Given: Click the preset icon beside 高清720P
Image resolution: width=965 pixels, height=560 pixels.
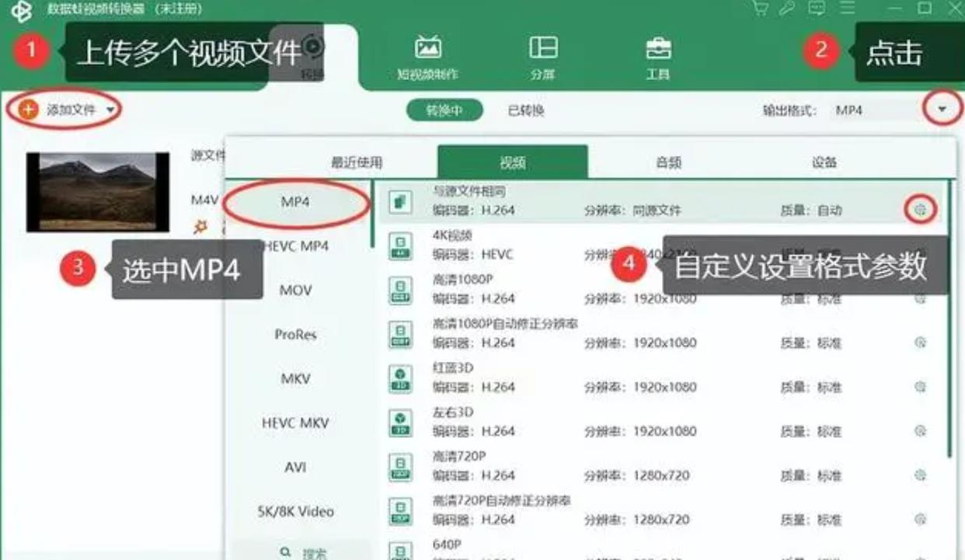Looking at the screenshot, I should click(399, 468).
